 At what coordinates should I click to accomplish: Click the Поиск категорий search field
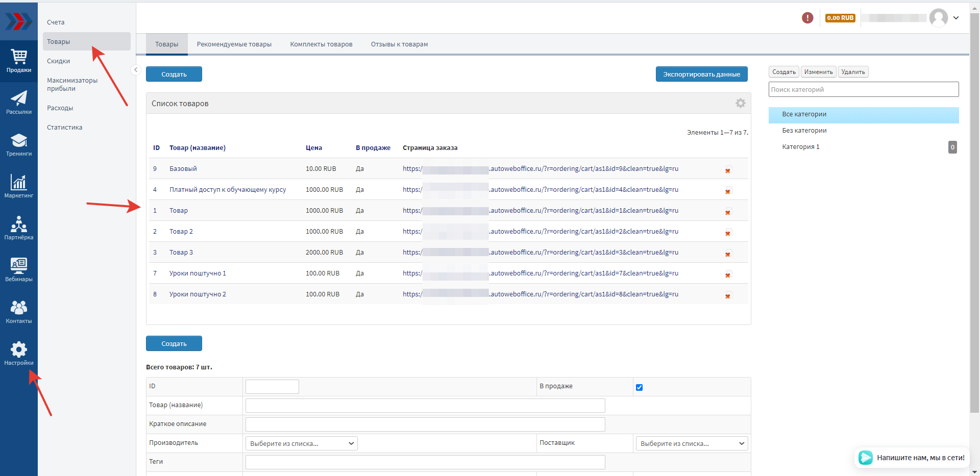(x=863, y=89)
